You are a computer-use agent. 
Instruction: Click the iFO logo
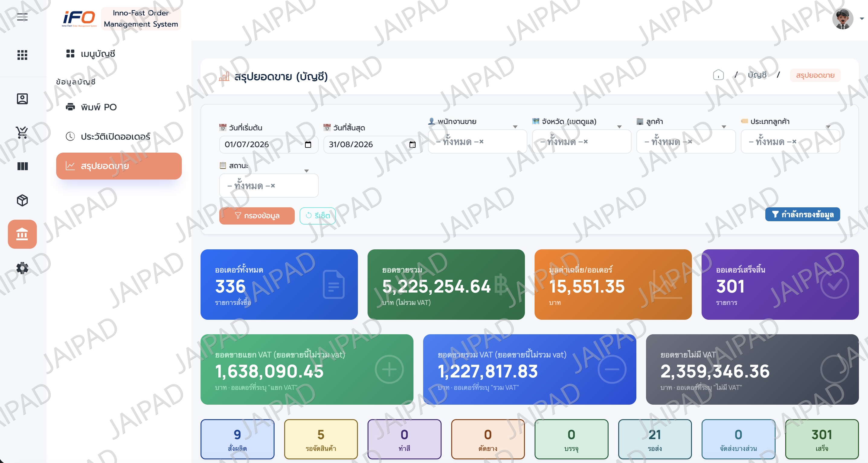(x=79, y=18)
